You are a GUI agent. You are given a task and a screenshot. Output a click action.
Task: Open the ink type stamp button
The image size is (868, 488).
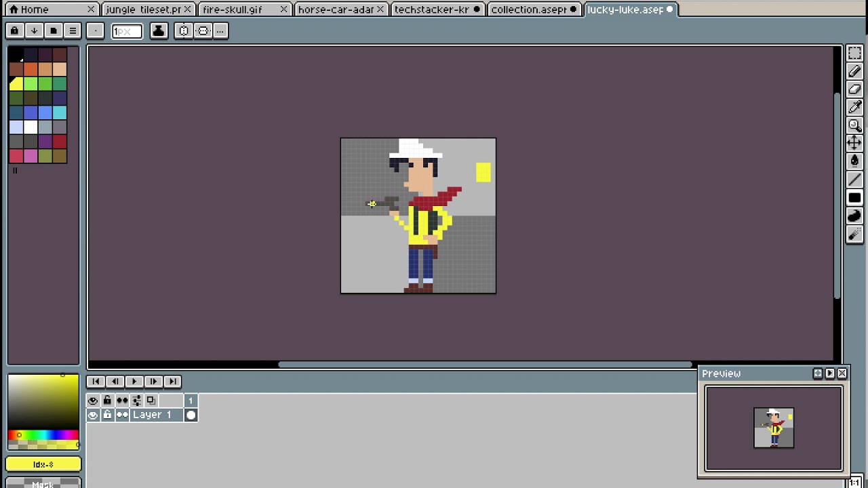click(x=159, y=30)
